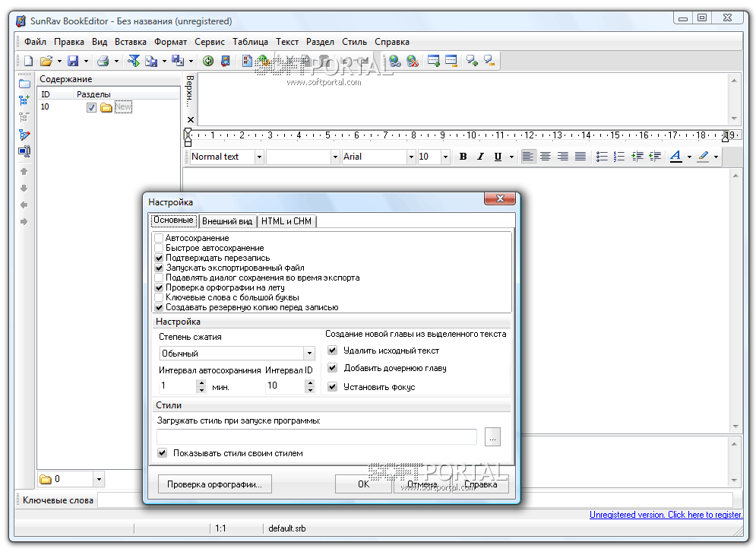Switch to the HTML и CHM tab
The height and width of the screenshot is (552, 756).
coord(286,221)
